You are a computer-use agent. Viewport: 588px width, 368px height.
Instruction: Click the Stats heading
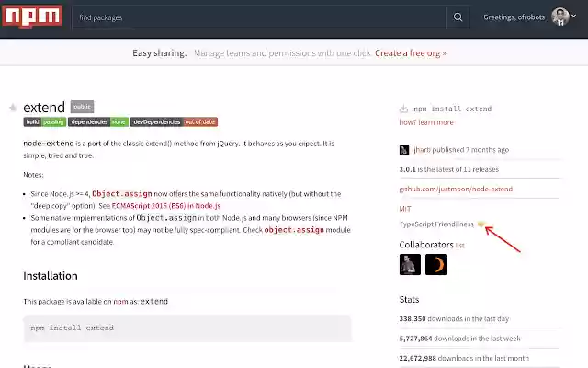(x=409, y=300)
